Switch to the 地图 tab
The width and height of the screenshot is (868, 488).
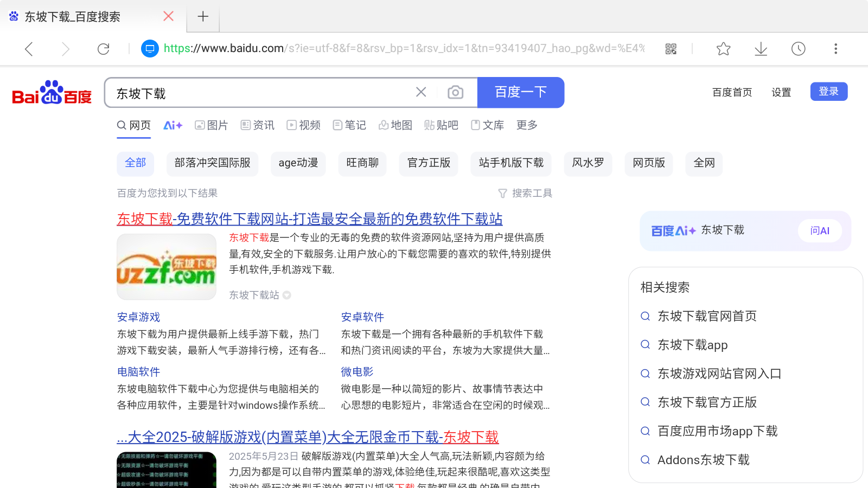(x=395, y=125)
